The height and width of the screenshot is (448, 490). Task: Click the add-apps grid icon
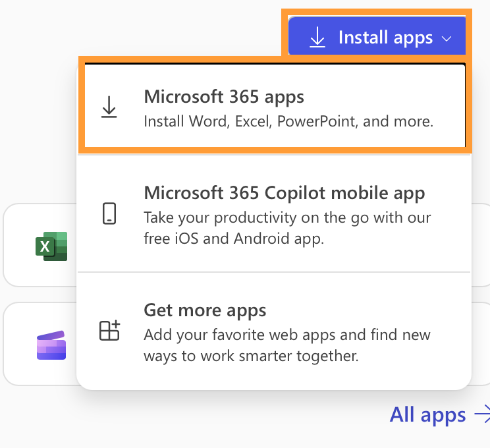(x=109, y=330)
